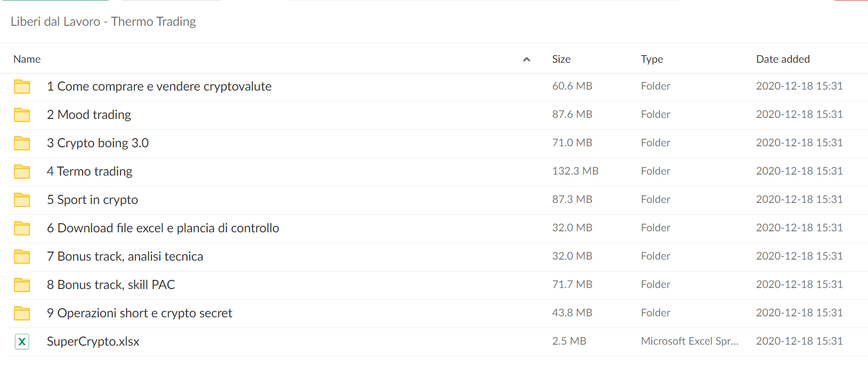Select the 2 Mood trading folder name
The image size is (868, 372).
[x=89, y=114]
